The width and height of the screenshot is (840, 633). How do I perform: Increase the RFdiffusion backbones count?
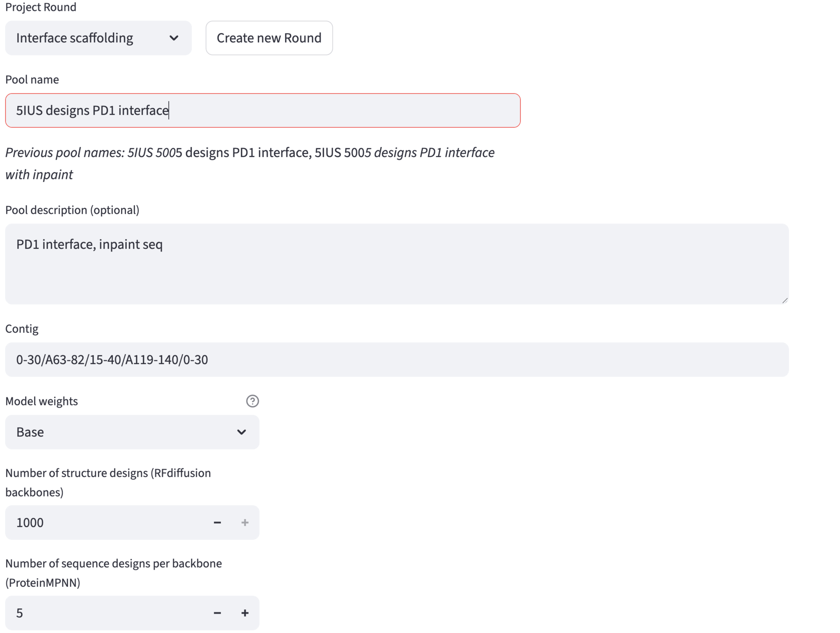pyautogui.click(x=245, y=523)
